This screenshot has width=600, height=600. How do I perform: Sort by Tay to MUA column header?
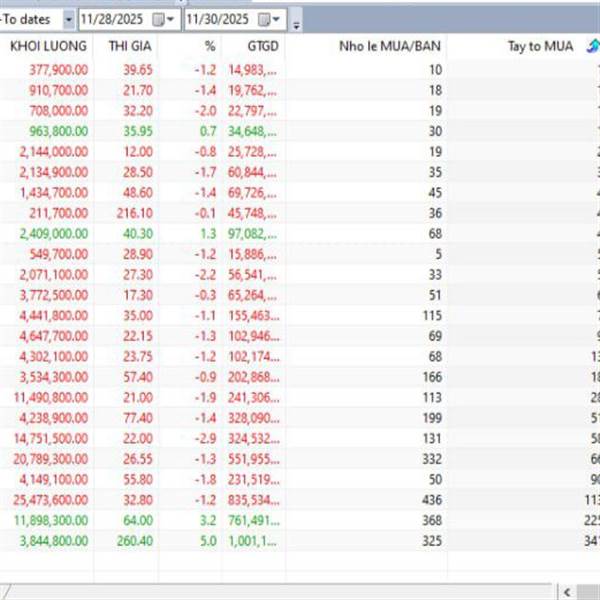(540, 46)
